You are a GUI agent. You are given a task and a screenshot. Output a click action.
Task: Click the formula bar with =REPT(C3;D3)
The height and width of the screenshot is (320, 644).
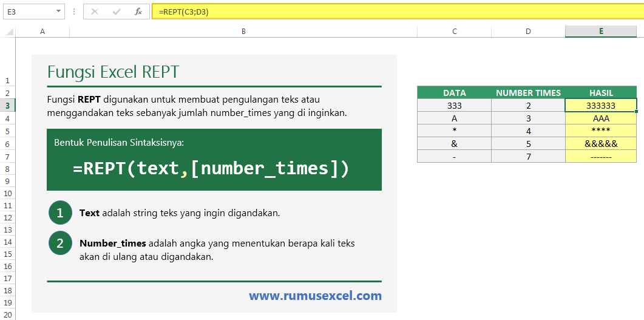click(x=398, y=12)
